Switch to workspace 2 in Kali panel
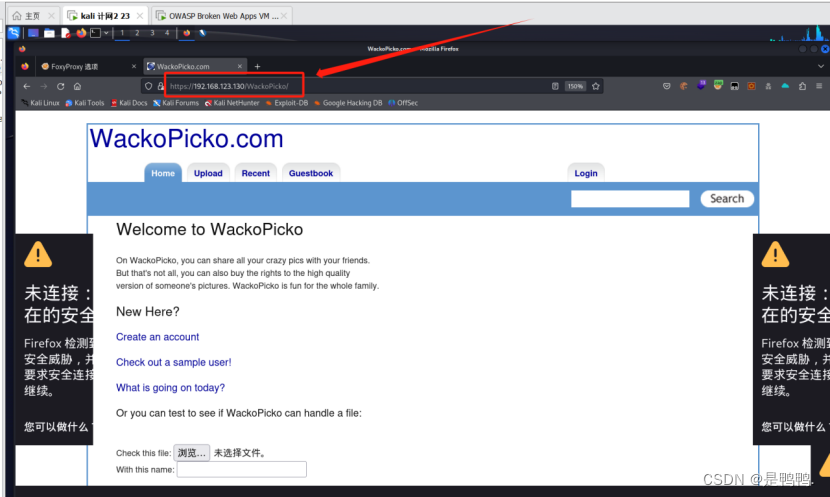 (137, 33)
